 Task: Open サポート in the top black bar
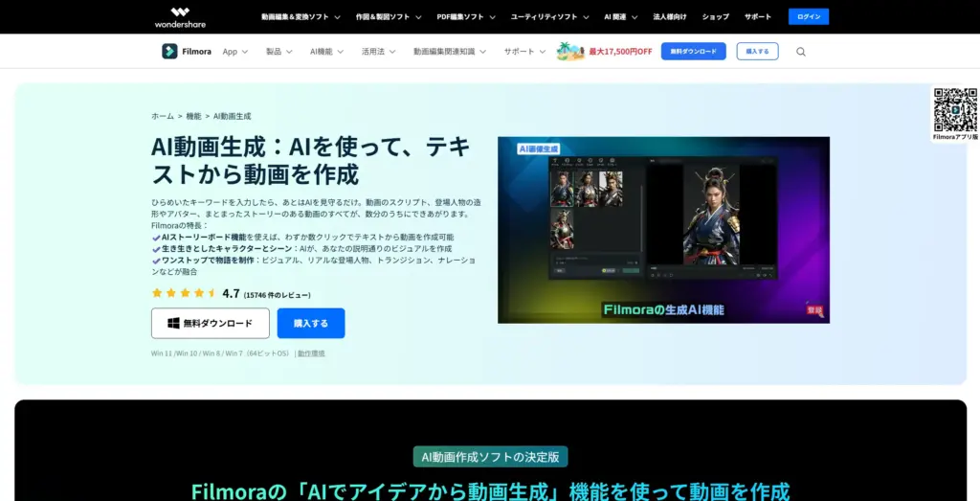click(x=758, y=17)
